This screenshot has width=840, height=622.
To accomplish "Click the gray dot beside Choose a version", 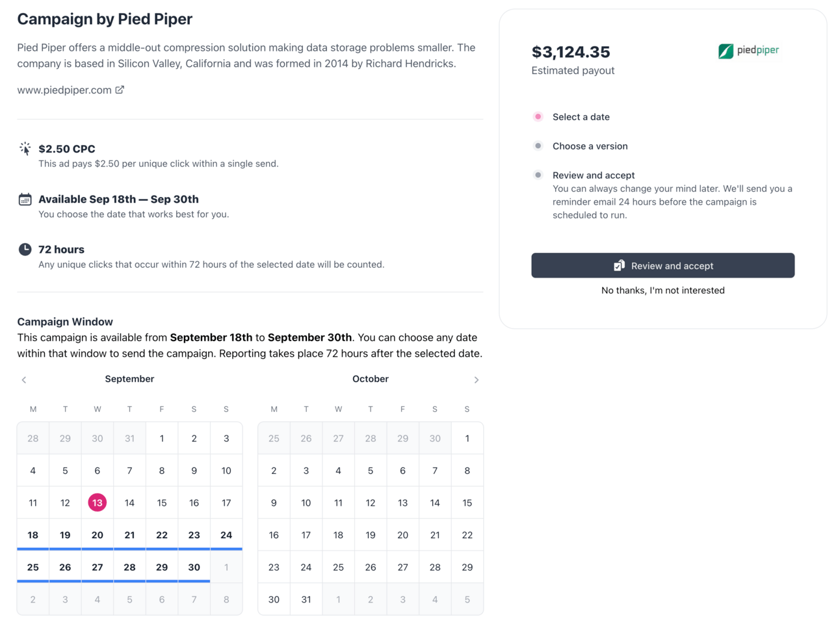I will pyautogui.click(x=538, y=146).
